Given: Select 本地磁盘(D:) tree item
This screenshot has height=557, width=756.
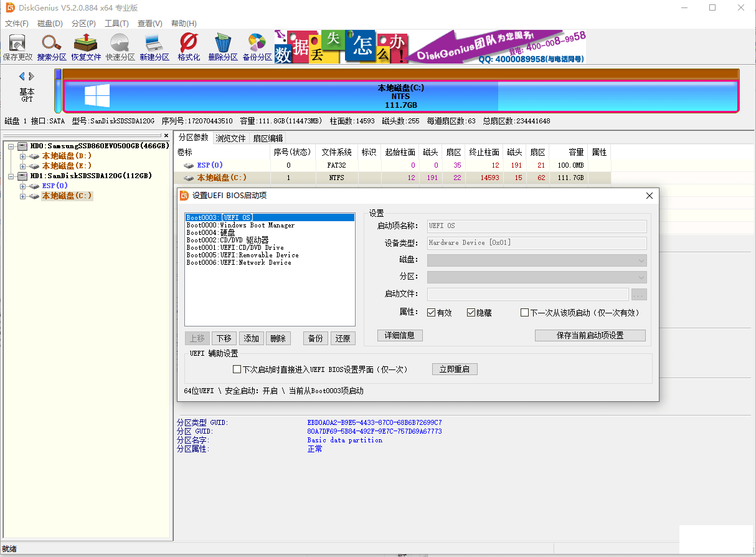Looking at the screenshot, I should pos(67,156).
